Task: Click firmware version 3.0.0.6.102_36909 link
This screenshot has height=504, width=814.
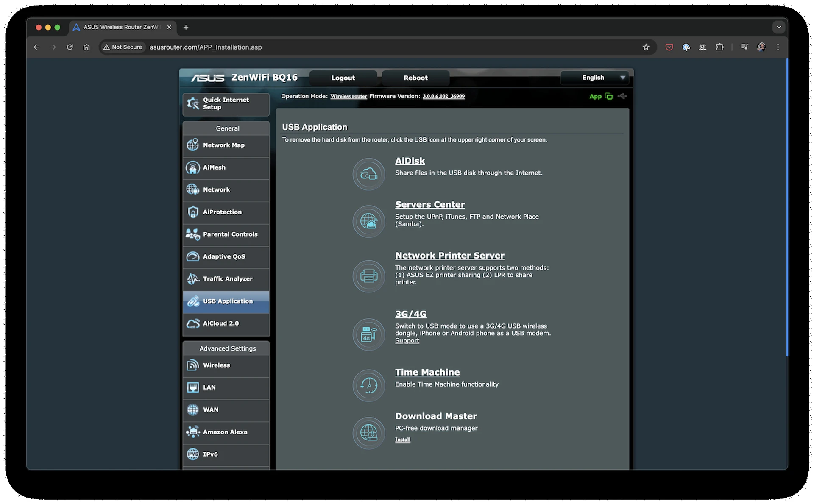Action: point(443,97)
